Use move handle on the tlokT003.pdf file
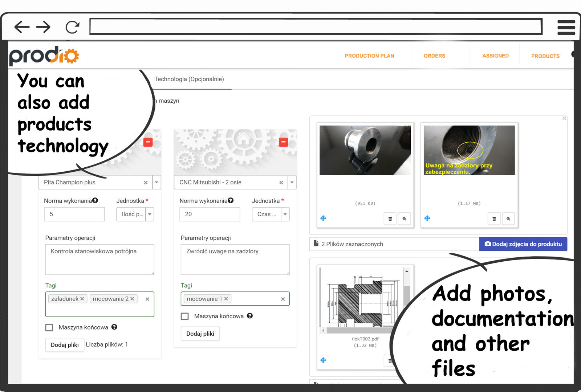The image size is (581, 392). [323, 360]
